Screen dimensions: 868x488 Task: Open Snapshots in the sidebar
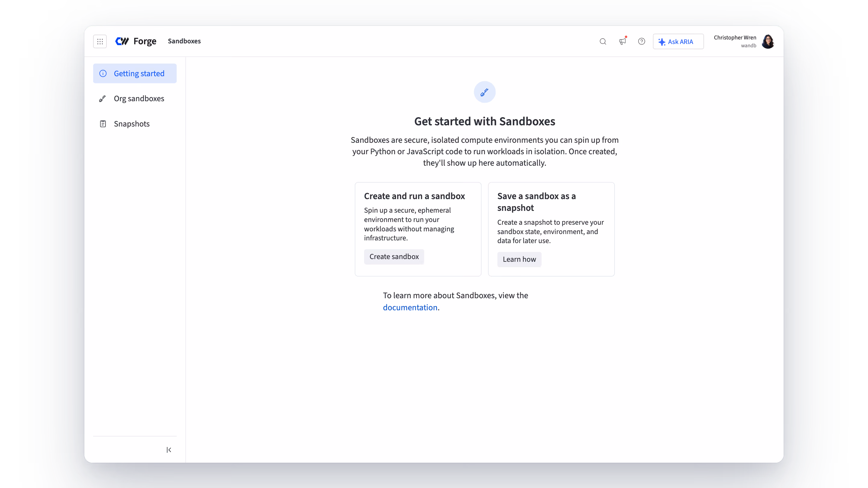135,124
